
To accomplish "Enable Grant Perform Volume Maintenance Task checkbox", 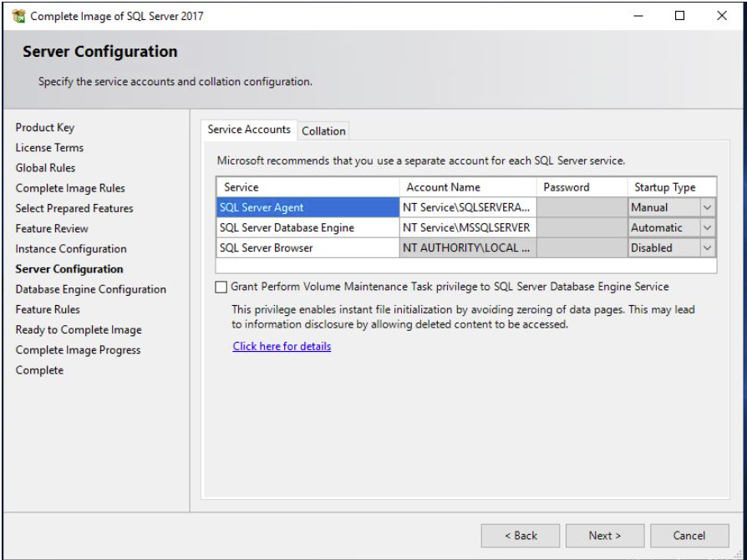I will 221,287.
